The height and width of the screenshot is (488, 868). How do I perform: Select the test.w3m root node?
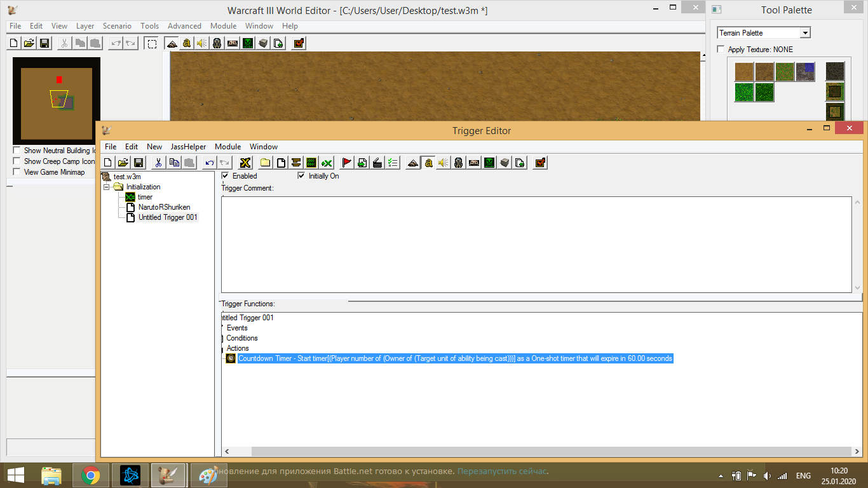(x=127, y=177)
